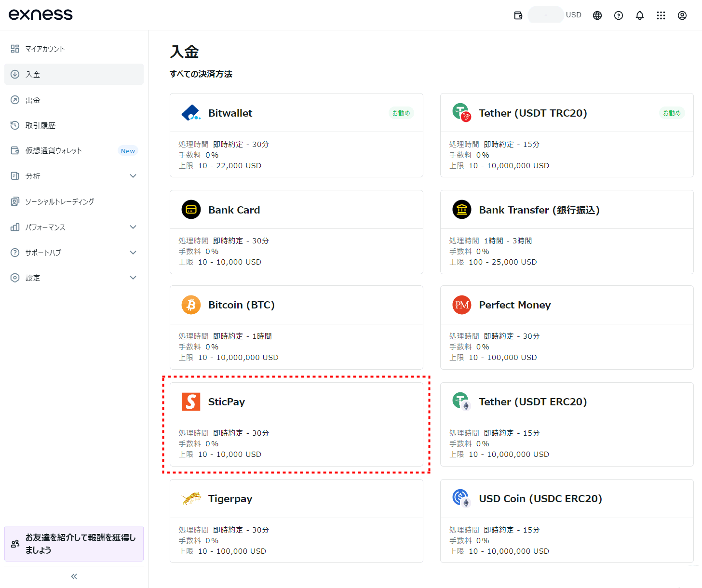The width and height of the screenshot is (702, 588).
Task: Click the 取引履歴 history icon
Action: pos(15,125)
